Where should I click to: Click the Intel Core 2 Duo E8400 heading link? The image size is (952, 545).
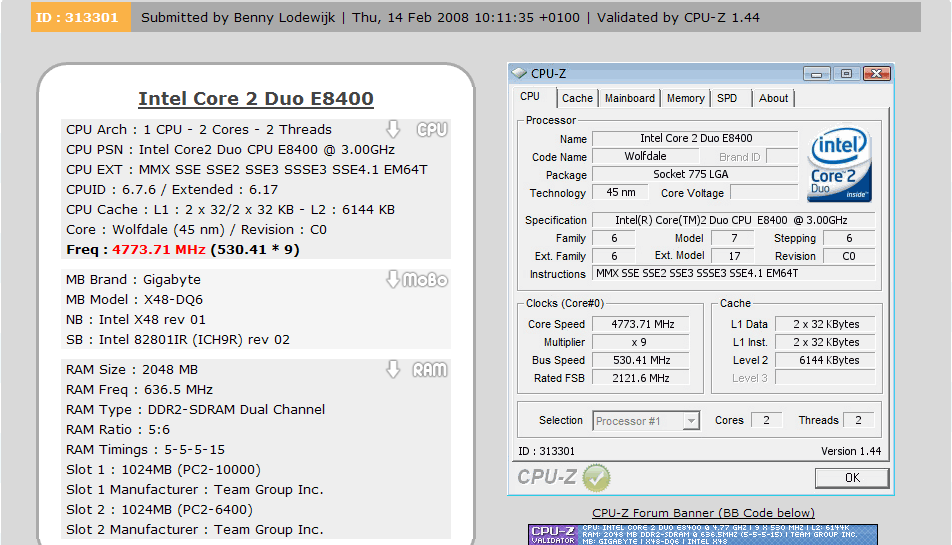point(256,98)
